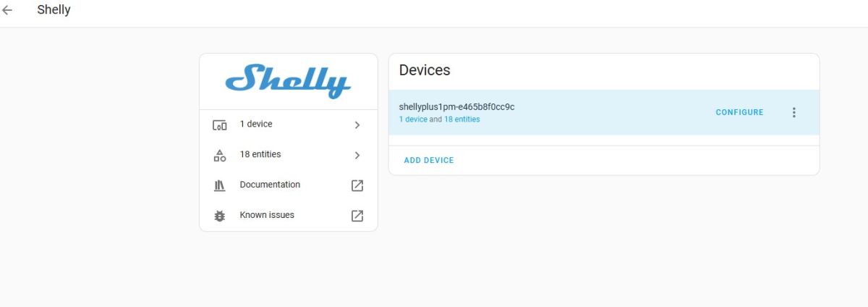Click the Shelly logo image

[288, 81]
